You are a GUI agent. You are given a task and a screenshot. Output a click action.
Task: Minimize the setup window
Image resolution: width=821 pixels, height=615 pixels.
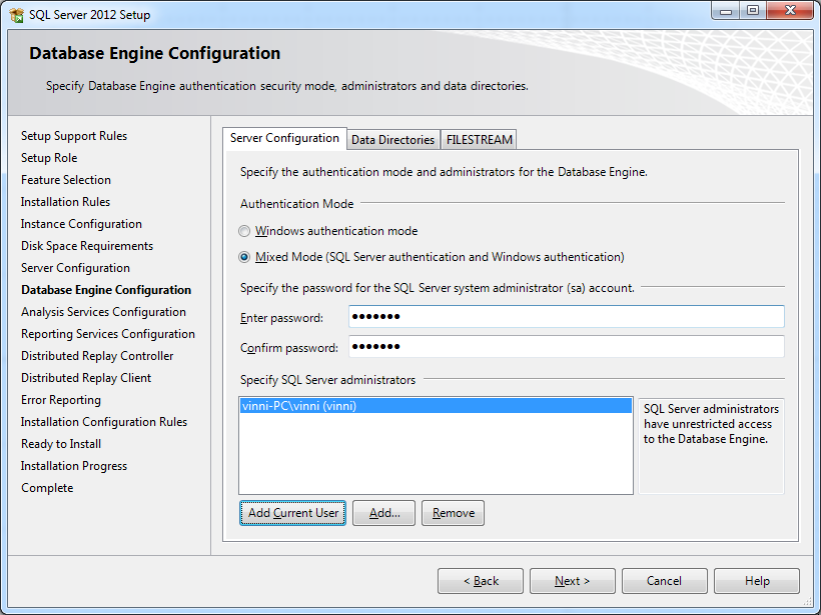coord(726,11)
